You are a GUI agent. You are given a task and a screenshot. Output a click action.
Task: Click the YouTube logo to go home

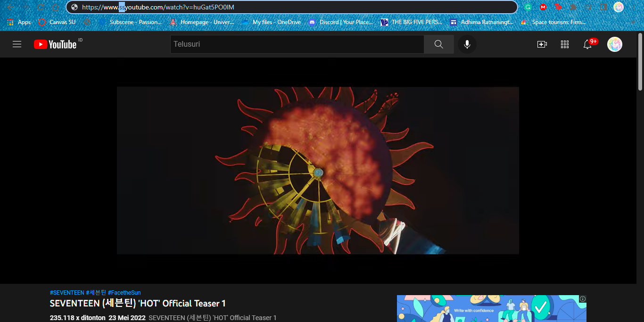click(x=55, y=44)
